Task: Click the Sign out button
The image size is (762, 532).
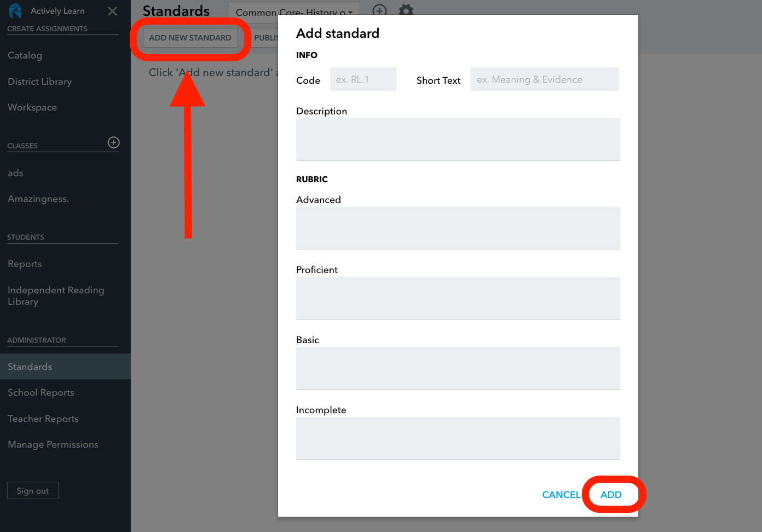Action: (x=33, y=490)
